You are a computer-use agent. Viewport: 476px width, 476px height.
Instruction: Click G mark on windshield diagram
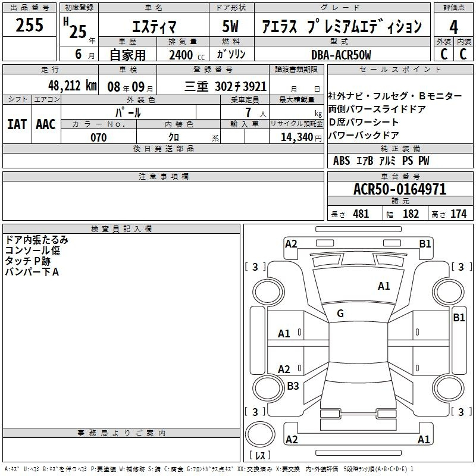[340, 314]
